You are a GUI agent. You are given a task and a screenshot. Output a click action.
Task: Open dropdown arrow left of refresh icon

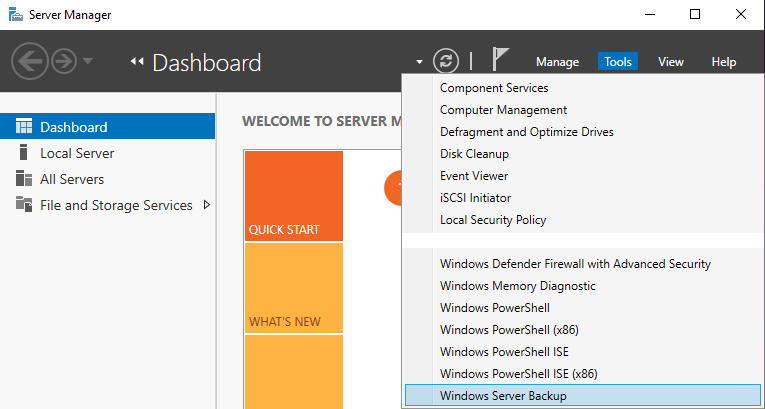point(419,62)
